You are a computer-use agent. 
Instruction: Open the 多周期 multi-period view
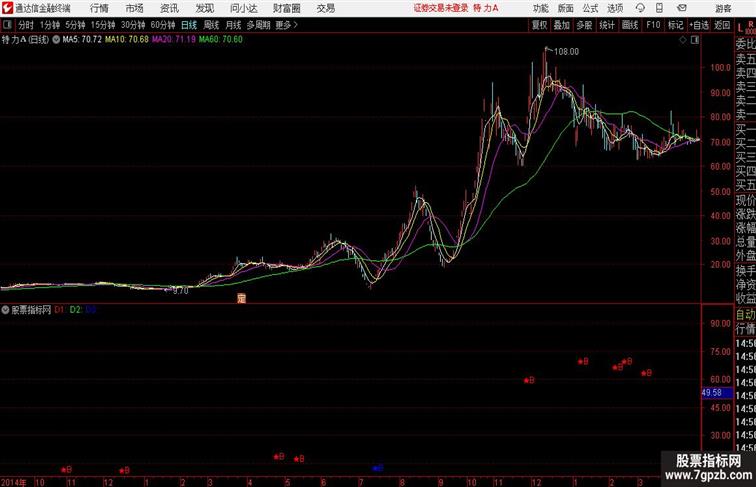tap(258, 25)
